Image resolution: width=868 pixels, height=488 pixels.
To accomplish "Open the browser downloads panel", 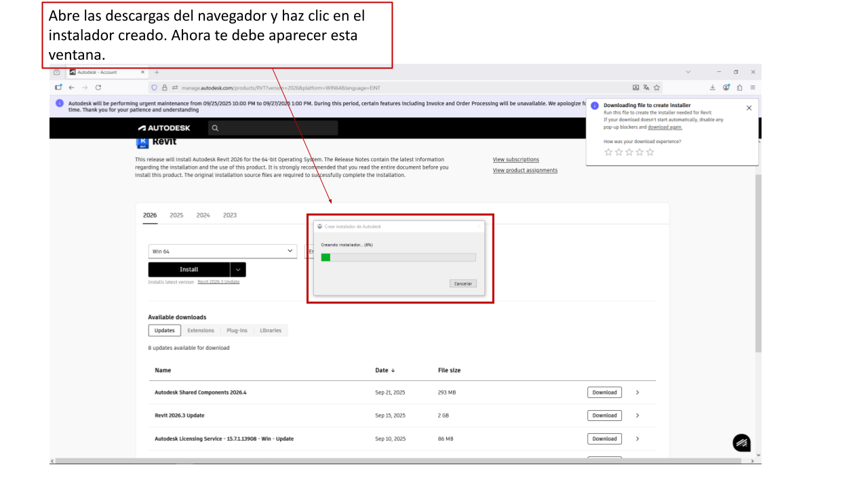I will [x=713, y=87].
